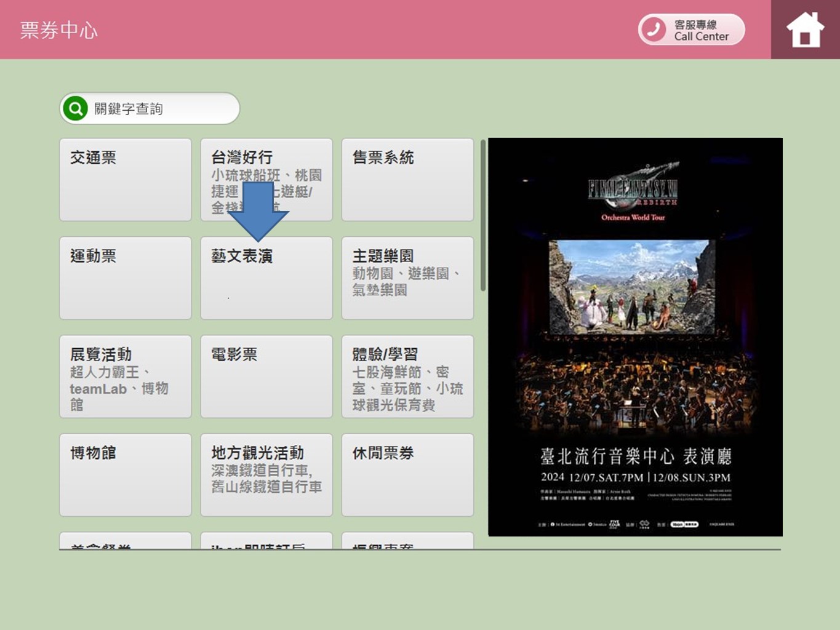Choose the 運動票 category
The image size is (840, 630).
pyautogui.click(x=126, y=278)
